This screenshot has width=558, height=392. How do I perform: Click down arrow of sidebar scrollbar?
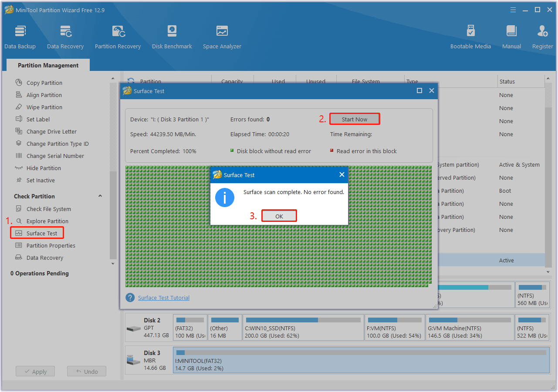[113, 264]
